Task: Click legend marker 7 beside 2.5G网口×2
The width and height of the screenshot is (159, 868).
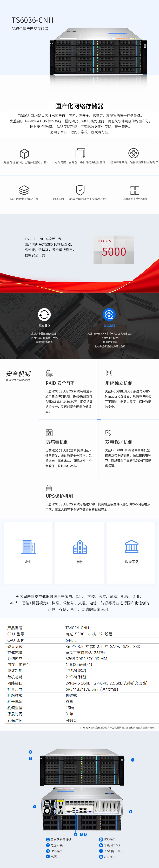Action: [x=101, y=851]
